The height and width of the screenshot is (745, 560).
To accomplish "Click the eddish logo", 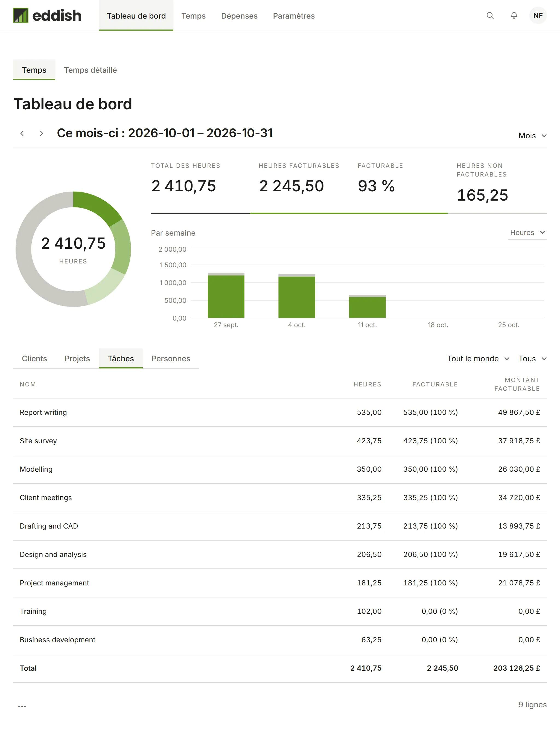I will coord(47,16).
